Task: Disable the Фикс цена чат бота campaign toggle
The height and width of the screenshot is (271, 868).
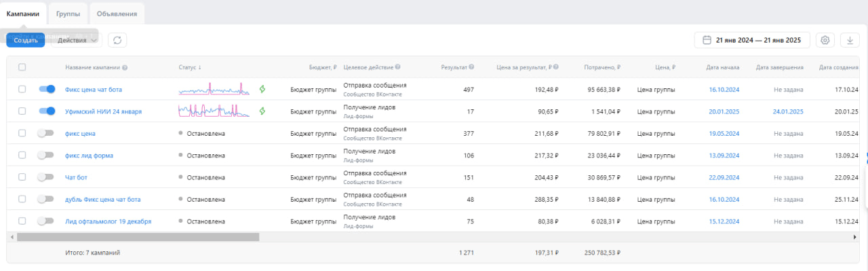Action: point(47,89)
